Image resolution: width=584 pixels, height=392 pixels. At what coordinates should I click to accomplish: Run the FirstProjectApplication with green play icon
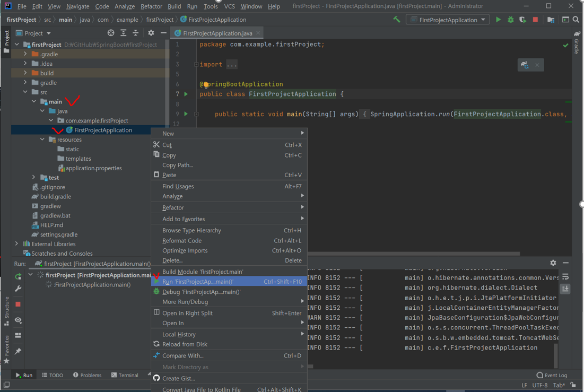click(x=499, y=20)
